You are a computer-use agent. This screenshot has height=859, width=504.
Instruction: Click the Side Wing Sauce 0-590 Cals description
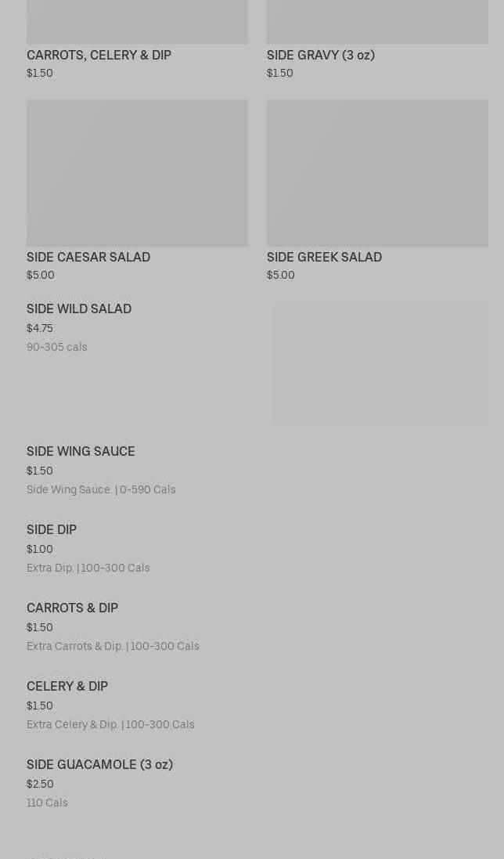tap(101, 489)
